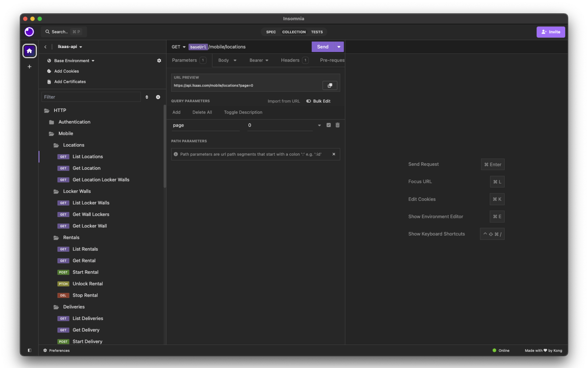Click the page parameter value field

click(280, 125)
